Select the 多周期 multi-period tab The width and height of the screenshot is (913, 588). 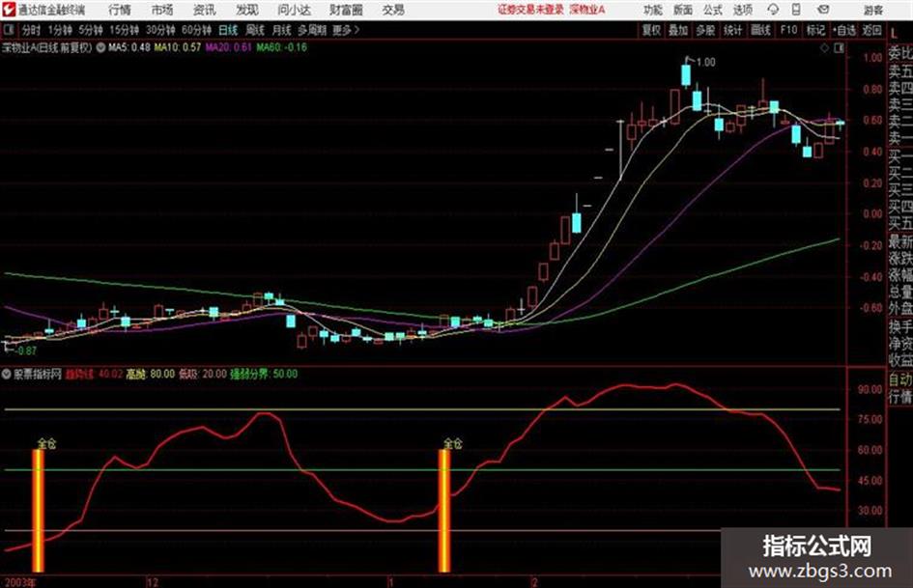[x=312, y=30]
